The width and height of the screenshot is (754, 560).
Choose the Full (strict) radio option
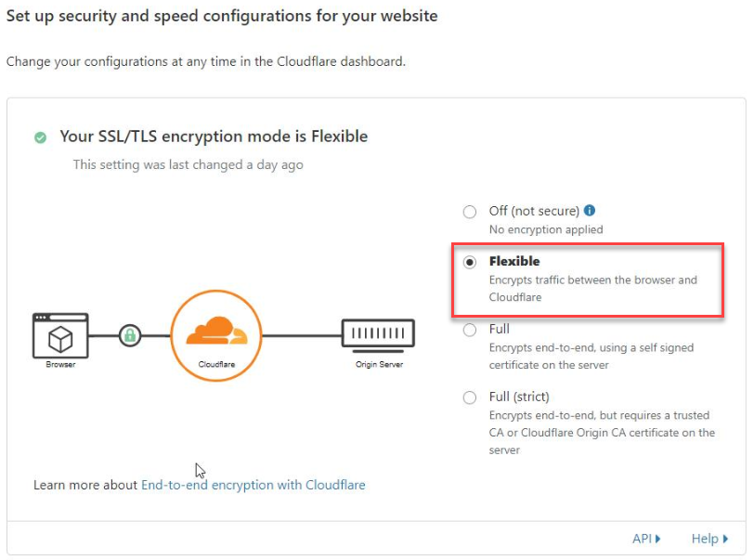coord(469,397)
